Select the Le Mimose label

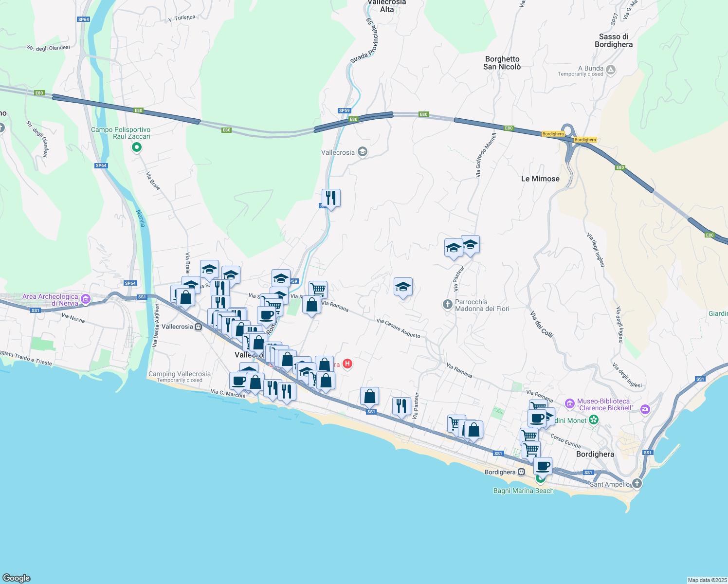pos(540,179)
